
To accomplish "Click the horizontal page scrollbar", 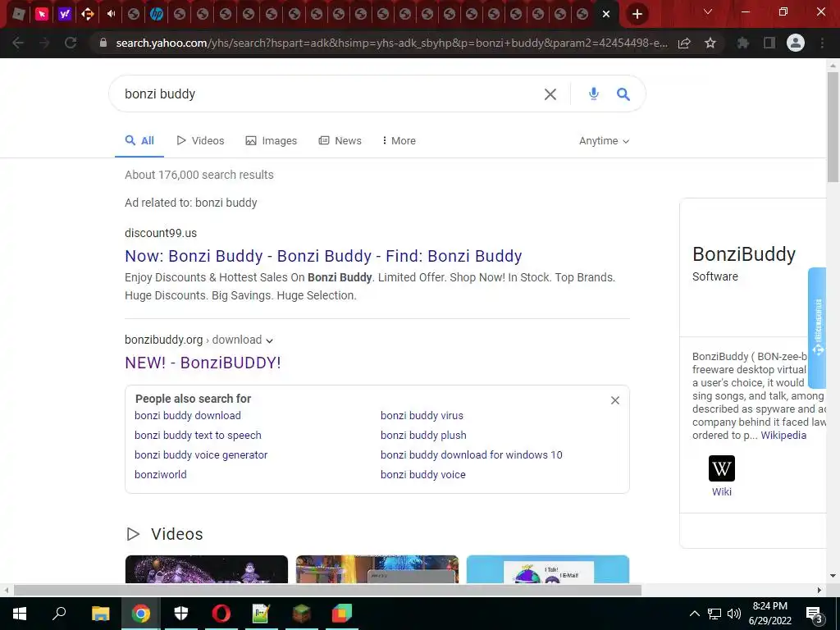I will click(x=327, y=591).
